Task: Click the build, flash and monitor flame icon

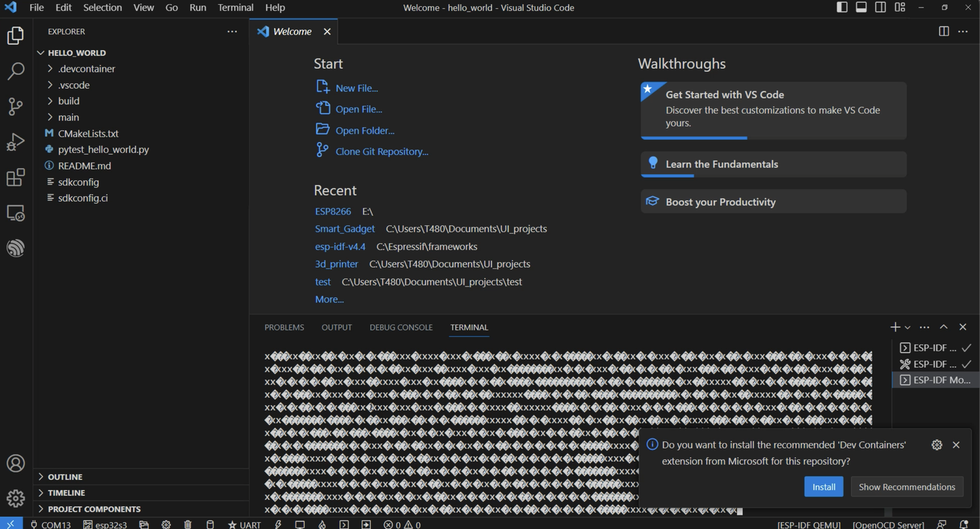Action: [x=322, y=524]
